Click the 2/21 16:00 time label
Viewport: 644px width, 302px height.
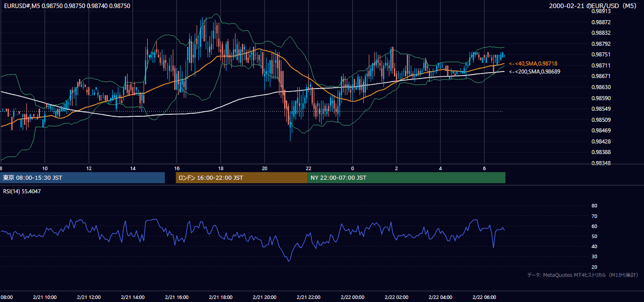(177, 297)
